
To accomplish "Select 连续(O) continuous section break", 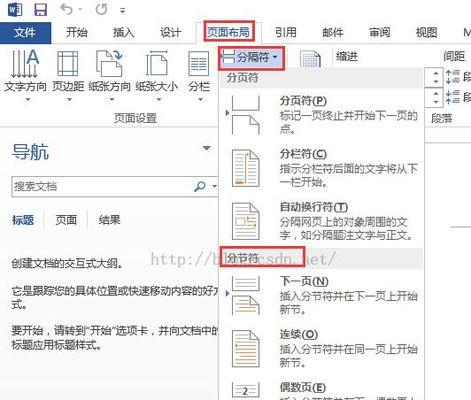I will [x=322, y=348].
